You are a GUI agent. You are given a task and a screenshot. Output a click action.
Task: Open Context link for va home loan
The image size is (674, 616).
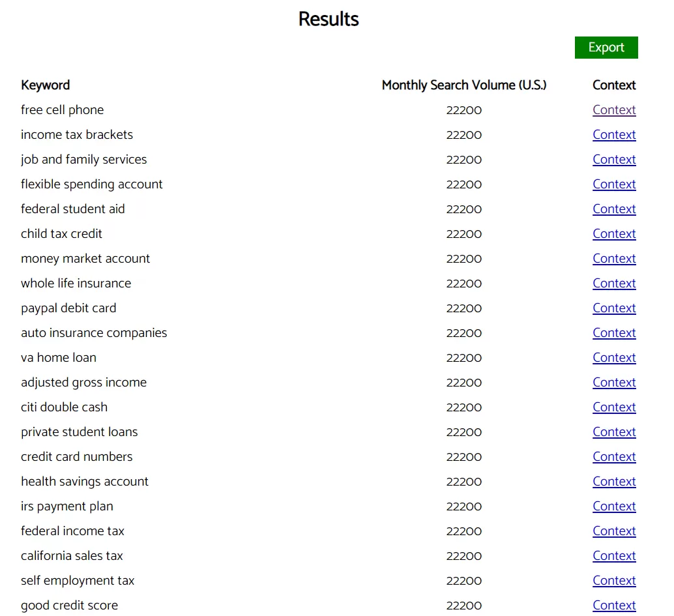coord(614,358)
